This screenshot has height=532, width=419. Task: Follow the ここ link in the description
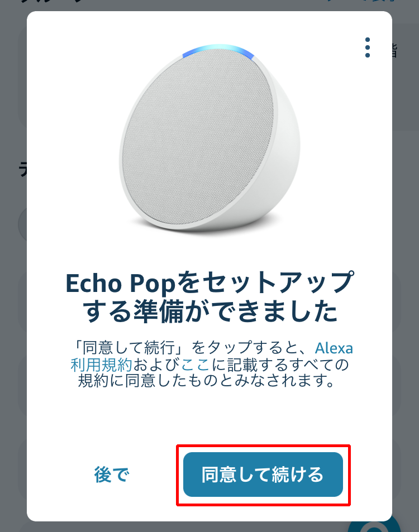pyautogui.click(x=195, y=365)
